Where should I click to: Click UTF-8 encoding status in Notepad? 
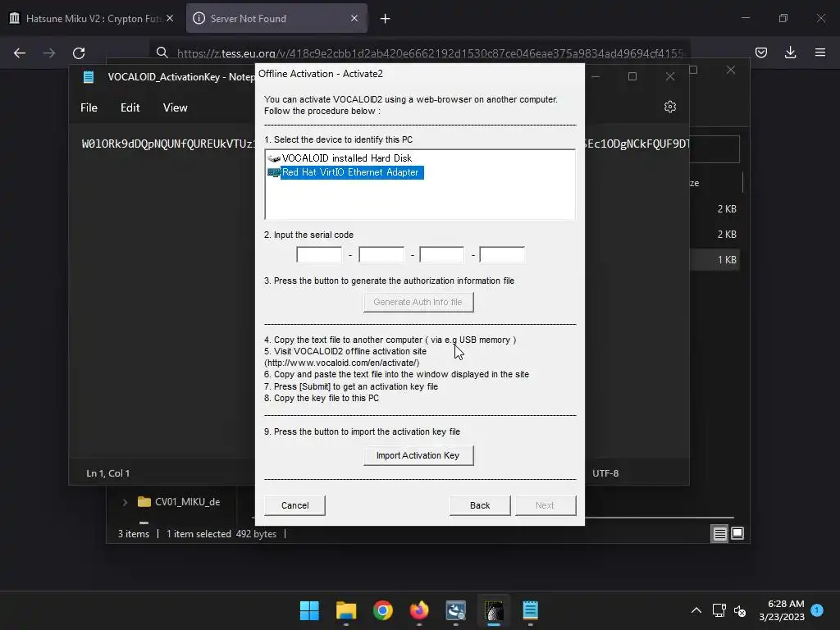point(605,473)
